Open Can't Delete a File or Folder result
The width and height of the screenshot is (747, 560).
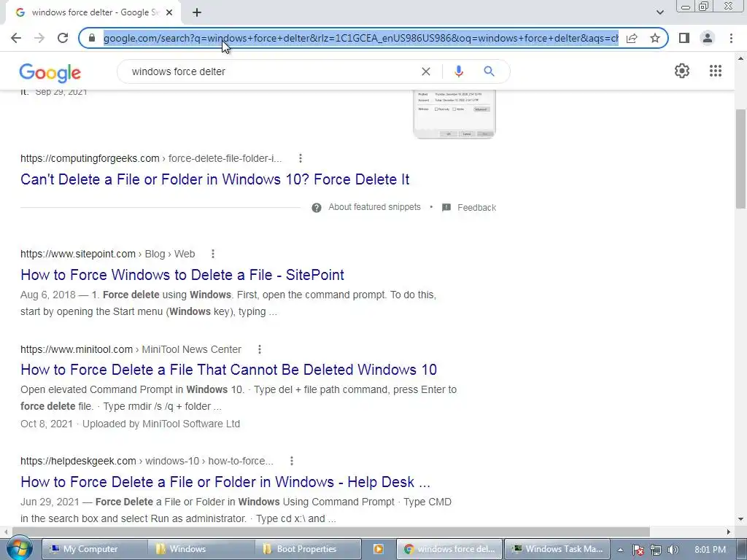215,179
